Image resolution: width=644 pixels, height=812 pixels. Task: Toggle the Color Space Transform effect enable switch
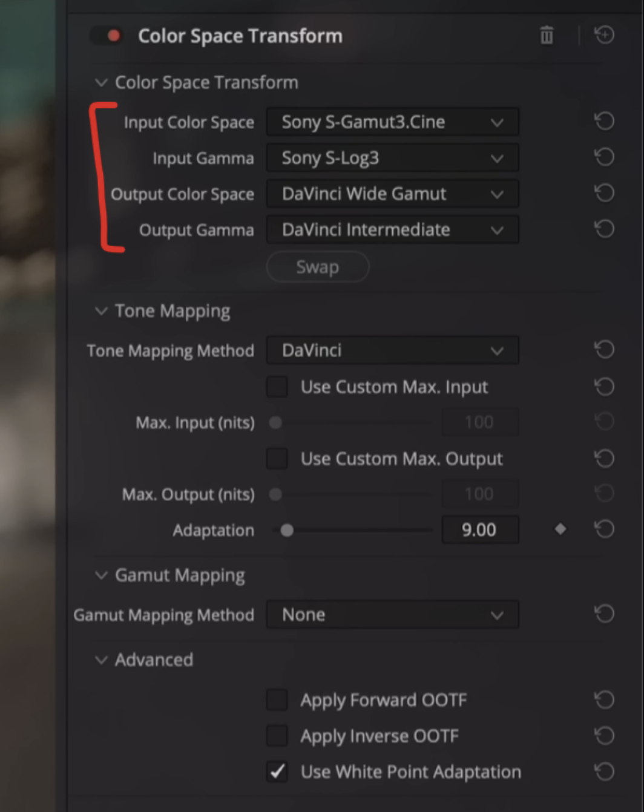[x=107, y=36]
